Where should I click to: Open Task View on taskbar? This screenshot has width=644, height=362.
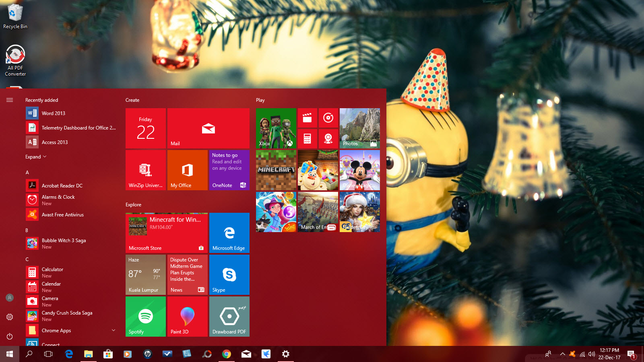click(x=48, y=354)
